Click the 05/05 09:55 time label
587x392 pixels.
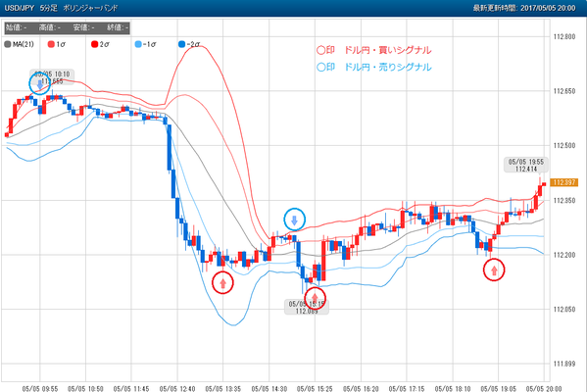click(40, 389)
